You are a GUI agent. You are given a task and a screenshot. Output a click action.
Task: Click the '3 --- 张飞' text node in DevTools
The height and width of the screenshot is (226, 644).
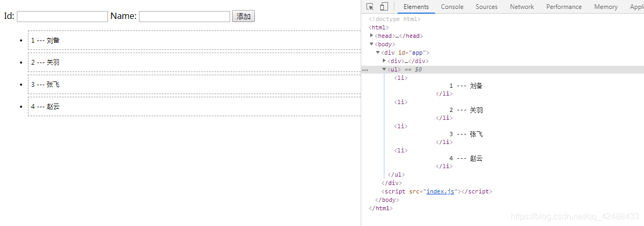466,135
